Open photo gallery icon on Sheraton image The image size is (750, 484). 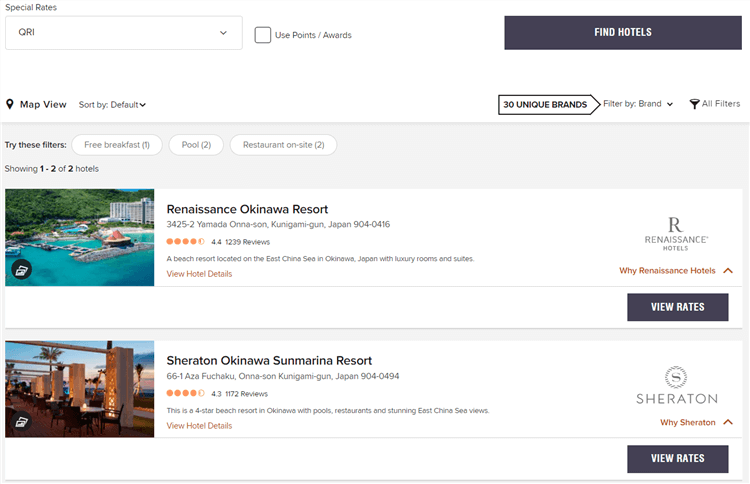22,421
